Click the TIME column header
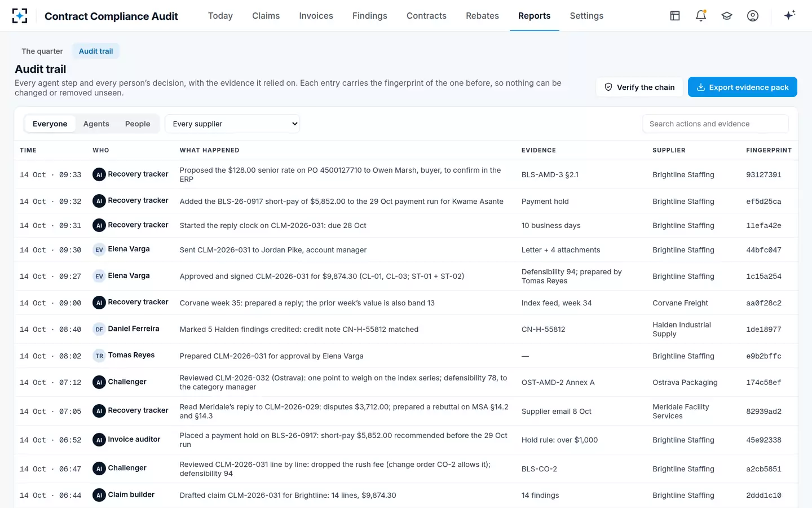812x508 pixels. click(x=28, y=150)
